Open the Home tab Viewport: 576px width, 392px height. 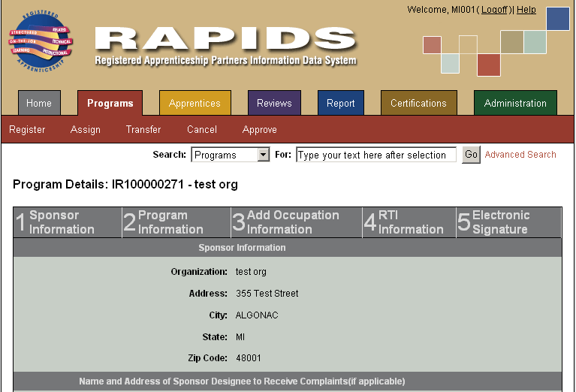click(39, 103)
